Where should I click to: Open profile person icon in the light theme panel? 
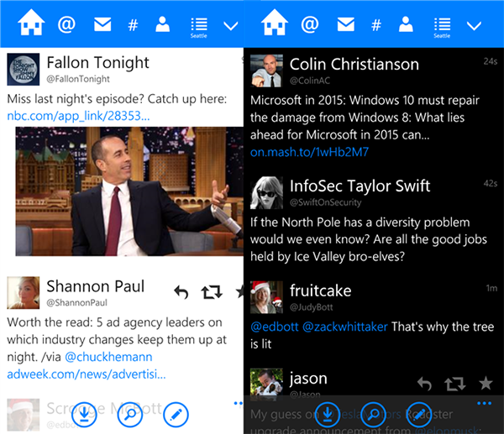(x=163, y=24)
